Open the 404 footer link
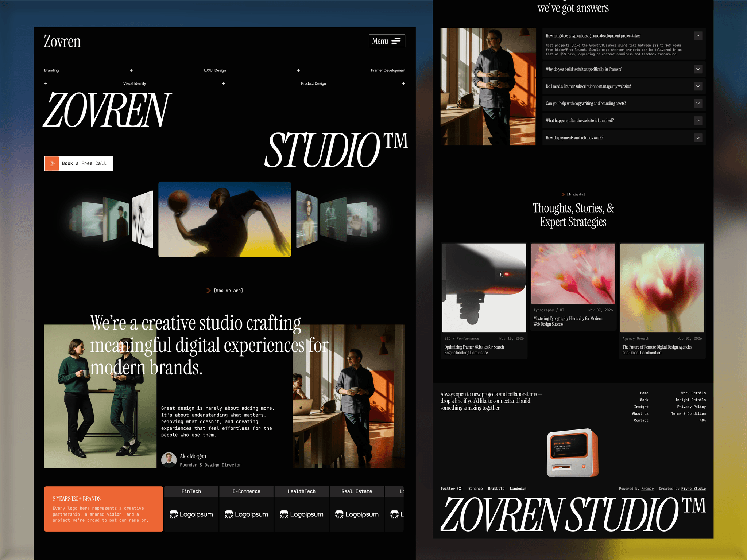The image size is (747, 560). (x=703, y=421)
